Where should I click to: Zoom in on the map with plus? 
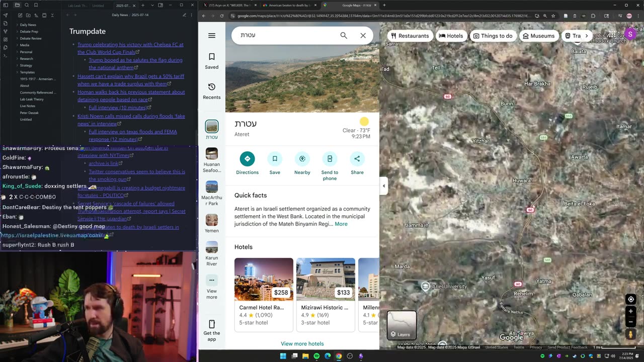(630, 311)
